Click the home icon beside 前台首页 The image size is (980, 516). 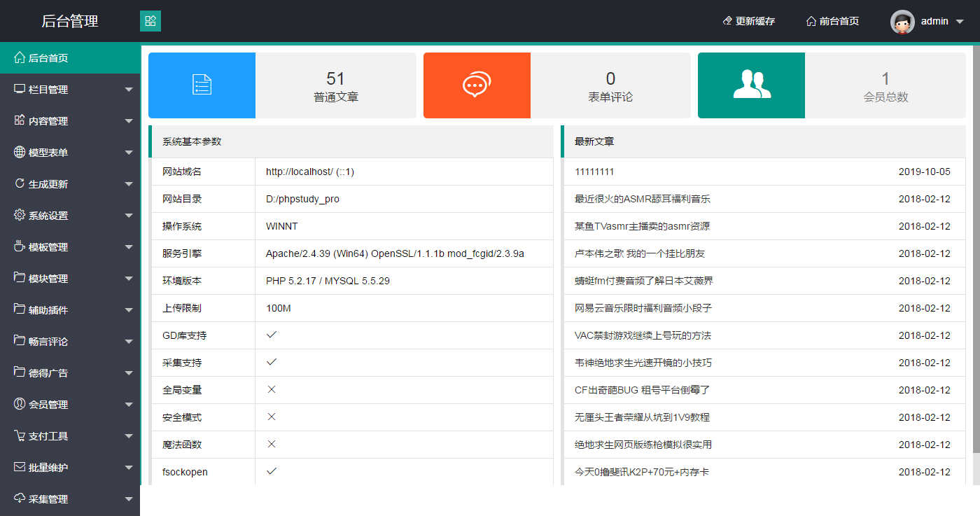(x=811, y=21)
